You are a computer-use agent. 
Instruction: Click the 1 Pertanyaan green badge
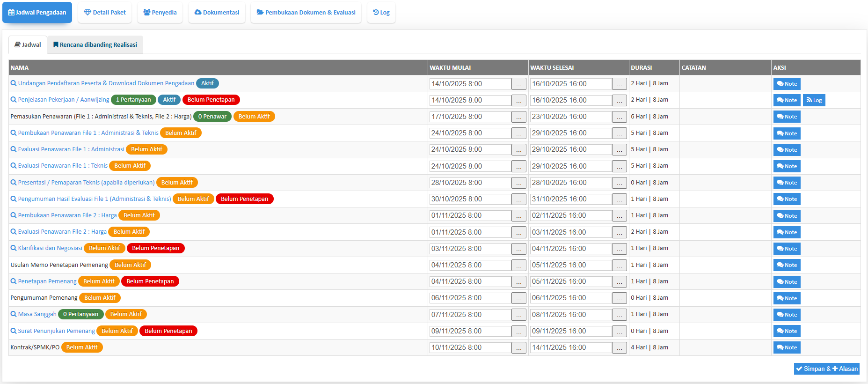tap(133, 100)
